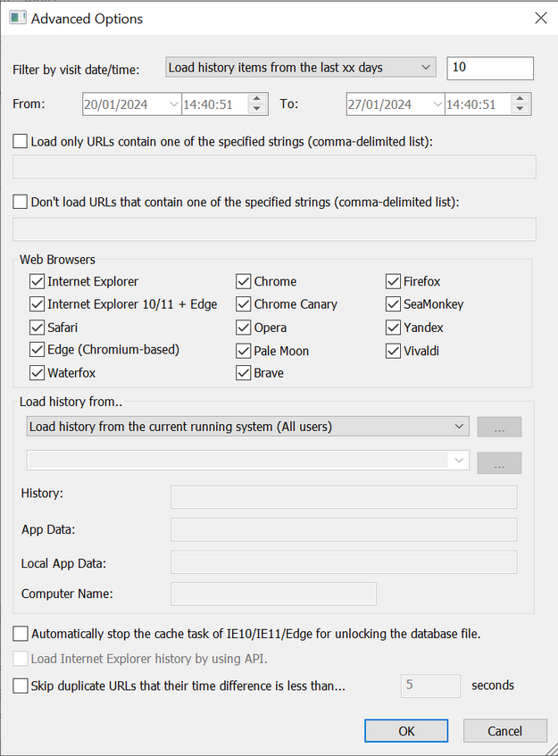Dismiss dialog with the Cancel button
The width and height of the screenshot is (558, 756).
tap(505, 731)
